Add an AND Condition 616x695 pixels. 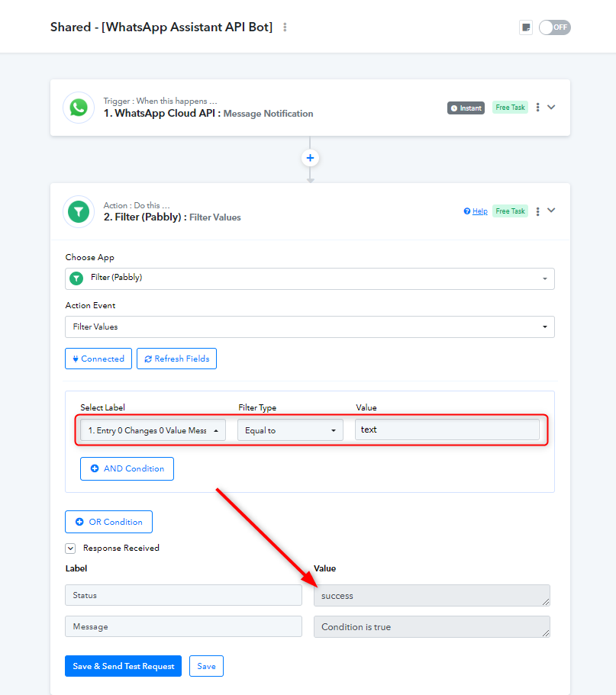click(127, 468)
